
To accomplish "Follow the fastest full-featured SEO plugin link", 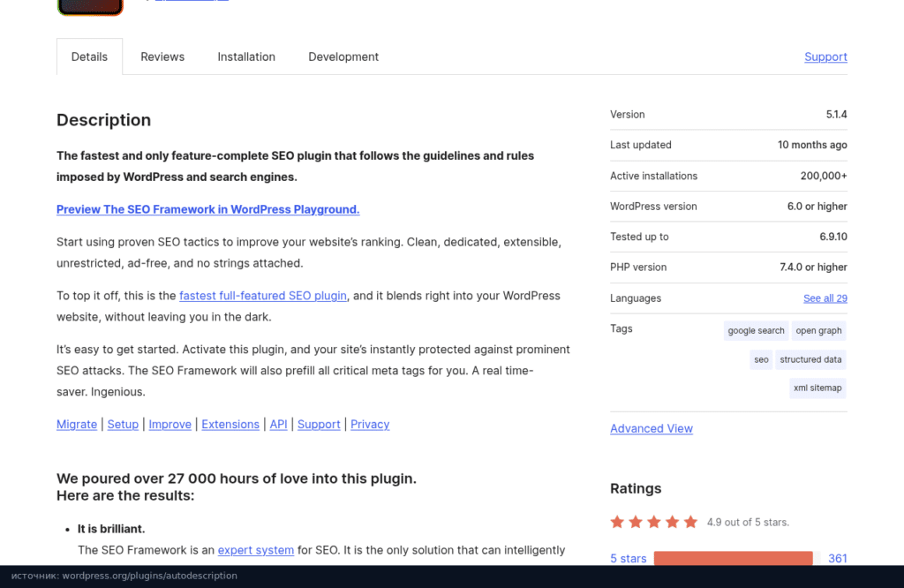I will pos(263,296).
